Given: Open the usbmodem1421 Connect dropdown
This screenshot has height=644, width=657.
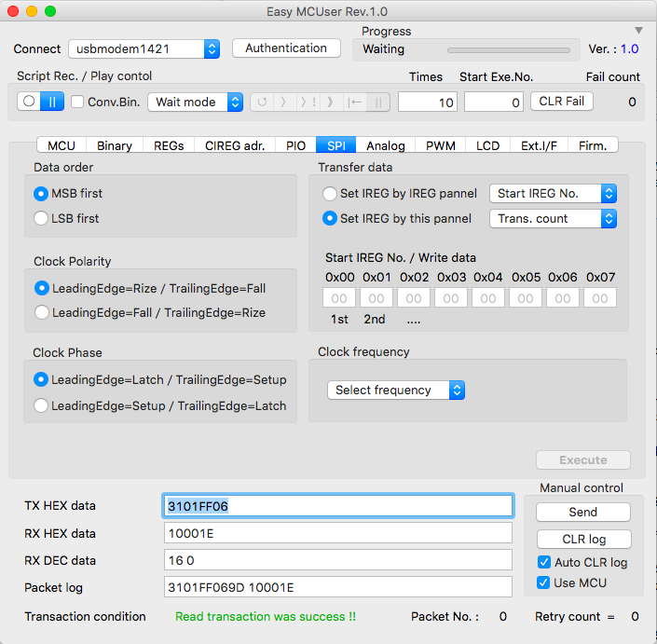Looking at the screenshot, I should (144, 49).
